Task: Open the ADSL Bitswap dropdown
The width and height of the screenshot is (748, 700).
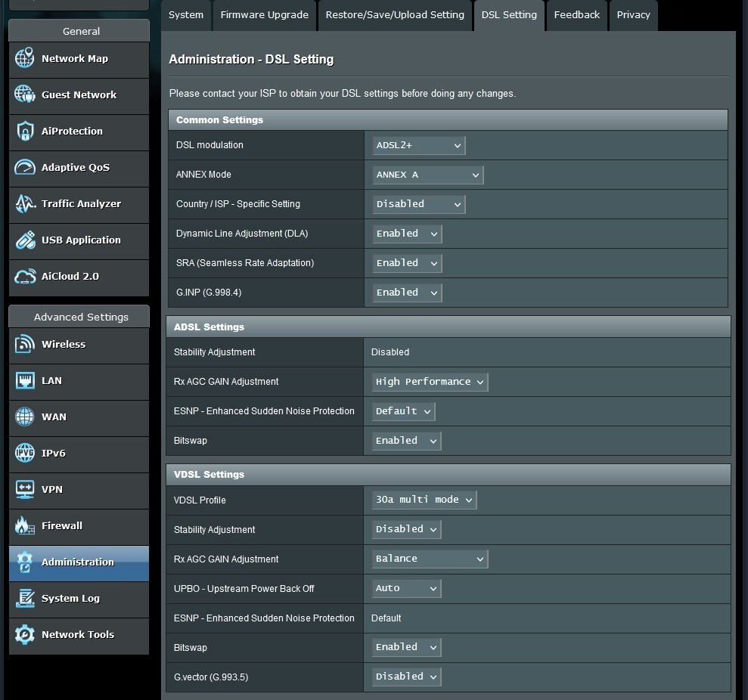Action: click(406, 441)
